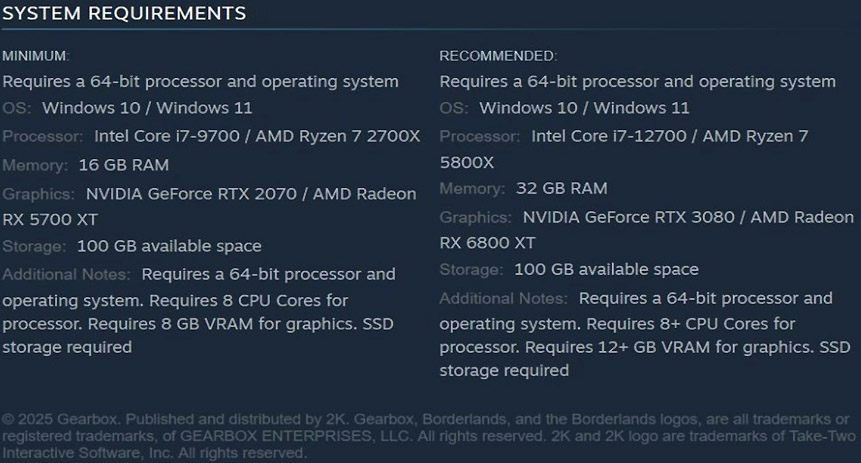Click the RECOMMENDED column label
The image size is (861, 463).
(x=498, y=56)
